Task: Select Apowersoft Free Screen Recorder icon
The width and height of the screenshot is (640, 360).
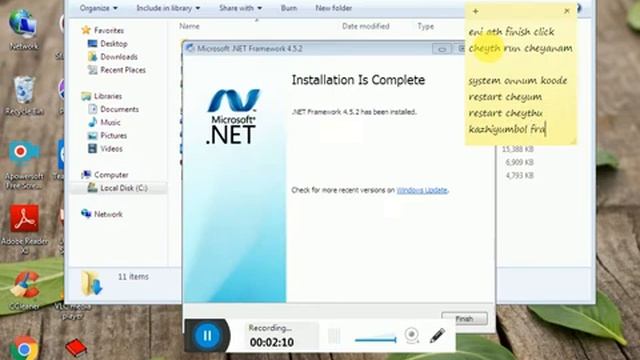Action: [x=24, y=165]
